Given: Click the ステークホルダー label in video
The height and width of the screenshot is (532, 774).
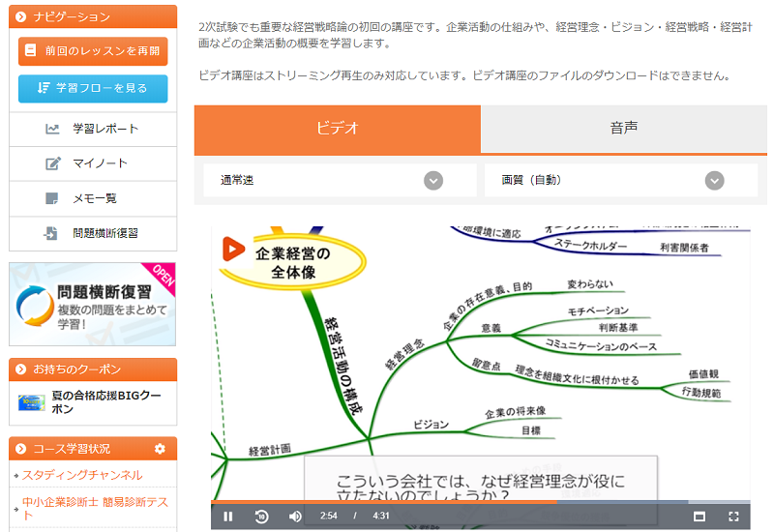Looking at the screenshot, I should [590, 245].
